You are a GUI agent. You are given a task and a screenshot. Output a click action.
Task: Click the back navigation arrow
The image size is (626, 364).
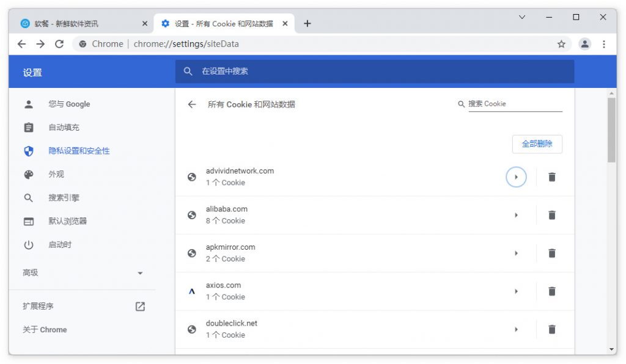21,44
